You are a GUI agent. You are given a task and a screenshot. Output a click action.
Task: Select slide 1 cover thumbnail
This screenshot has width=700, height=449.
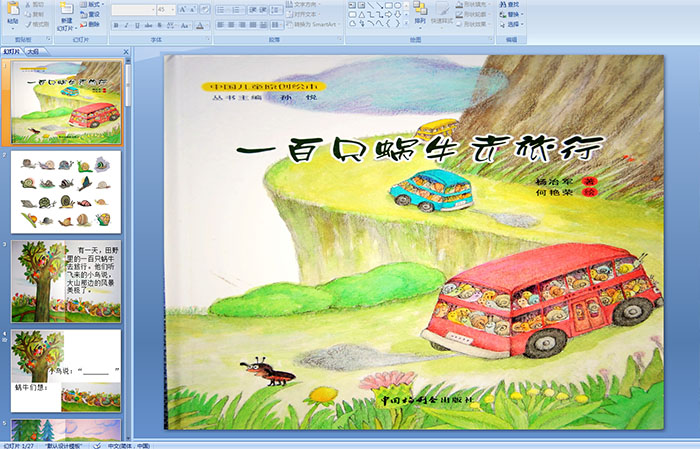pyautogui.click(x=66, y=102)
